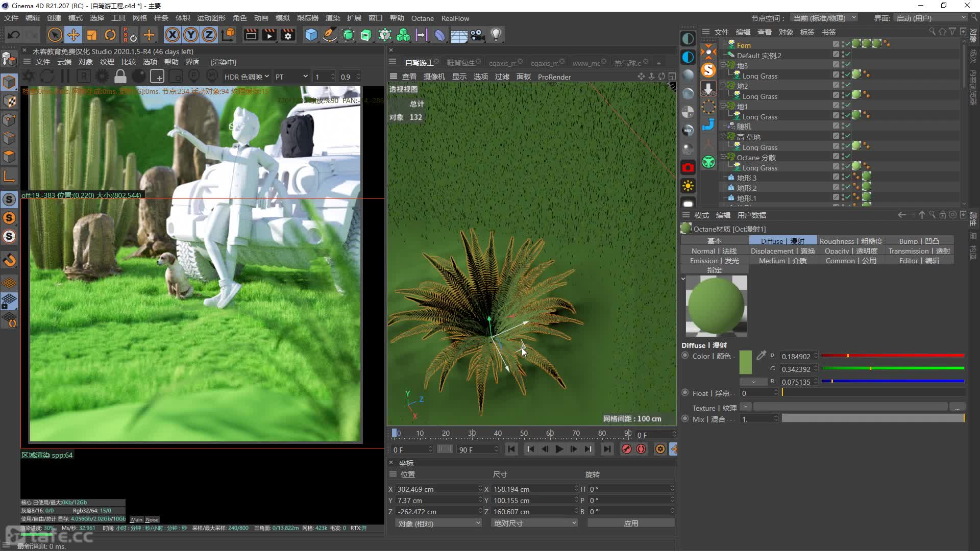Image resolution: width=980 pixels, height=551 pixels.
Task: Lock the Octane Live Viewer resolution
Action: [120, 77]
